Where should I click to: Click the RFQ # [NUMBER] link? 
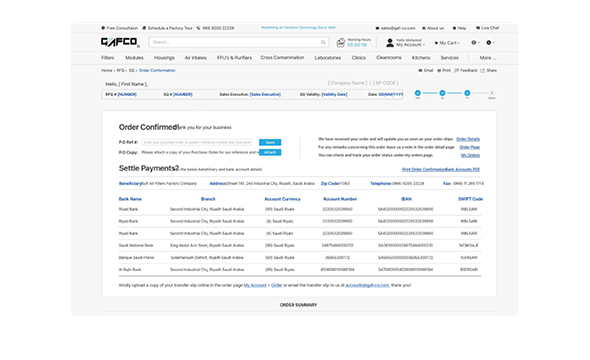tap(127, 94)
